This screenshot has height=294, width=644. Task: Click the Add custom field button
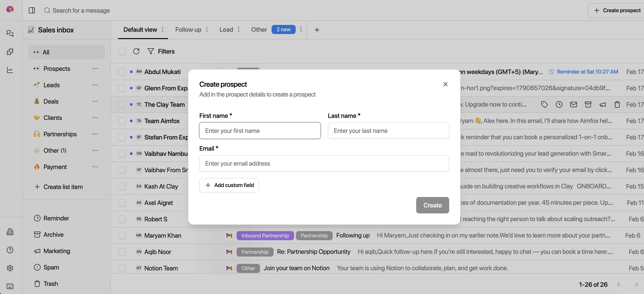[x=229, y=185]
